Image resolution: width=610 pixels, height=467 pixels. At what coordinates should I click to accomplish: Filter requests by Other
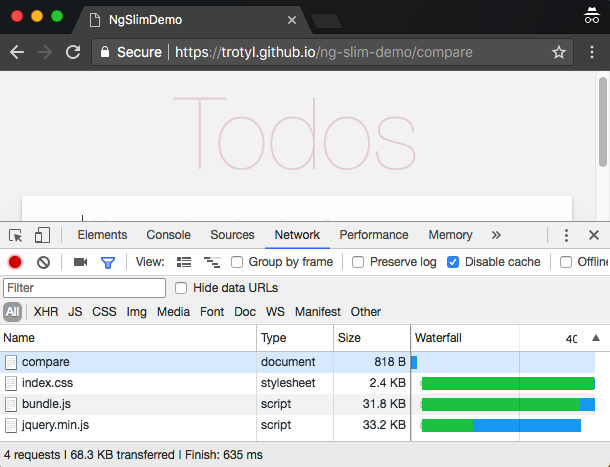[366, 312]
